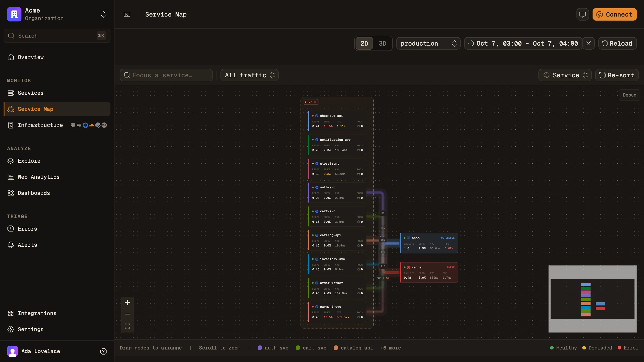Collapse the sidebar panel icon
644x362 pixels.
pyautogui.click(x=127, y=15)
